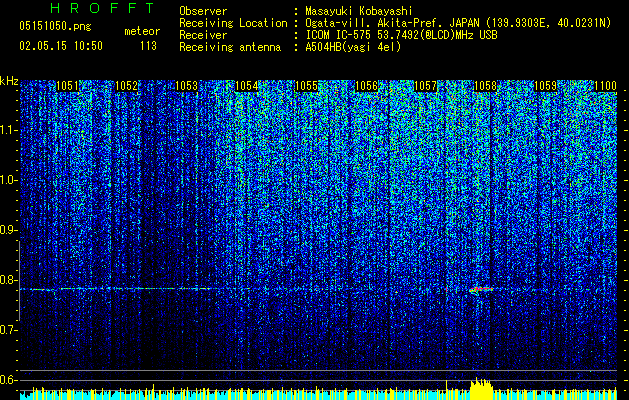
Task: Select the file name 05151050.png
Action: [x=55, y=26]
